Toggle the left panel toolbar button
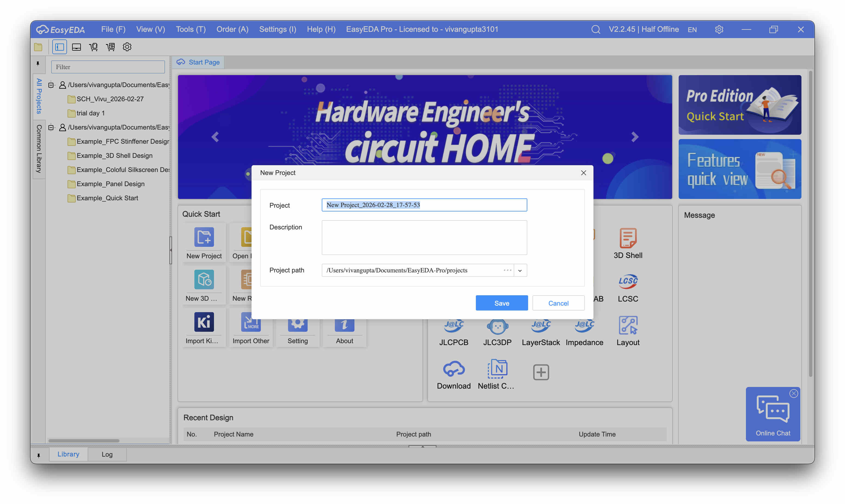845x504 pixels. click(59, 47)
